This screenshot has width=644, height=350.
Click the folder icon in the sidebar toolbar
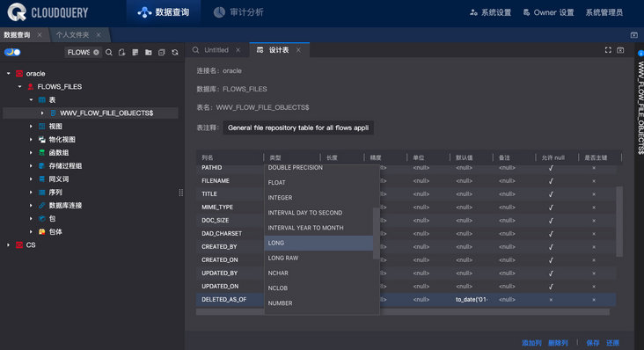click(x=149, y=52)
